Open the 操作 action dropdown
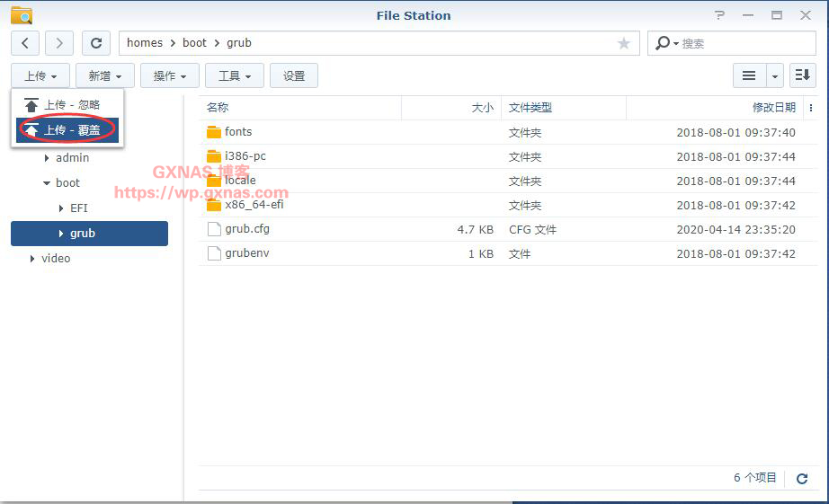Screen dimensions: 829x504 pyautogui.click(x=170, y=75)
